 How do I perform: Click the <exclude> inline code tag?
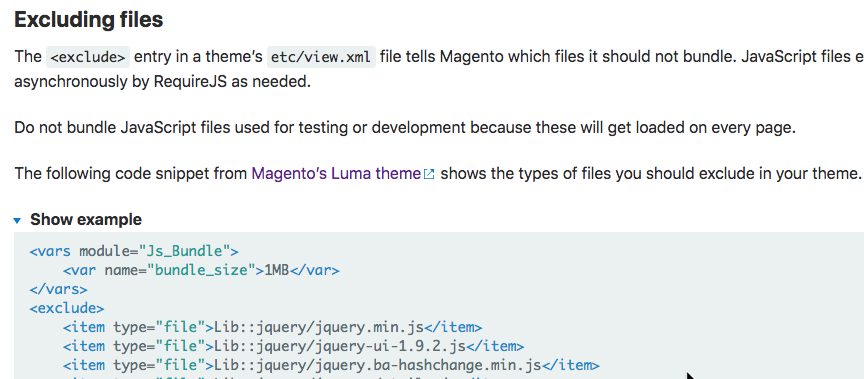88,57
